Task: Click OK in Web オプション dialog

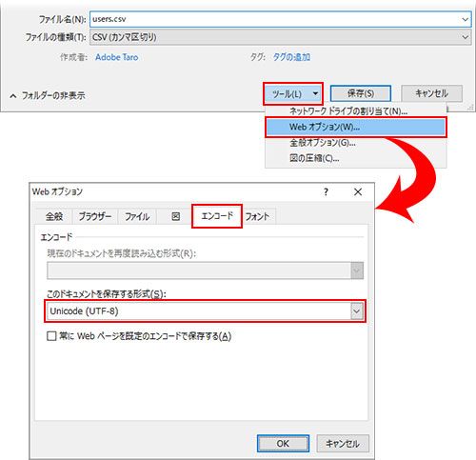Action: pyautogui.click(x=283, y=443)
